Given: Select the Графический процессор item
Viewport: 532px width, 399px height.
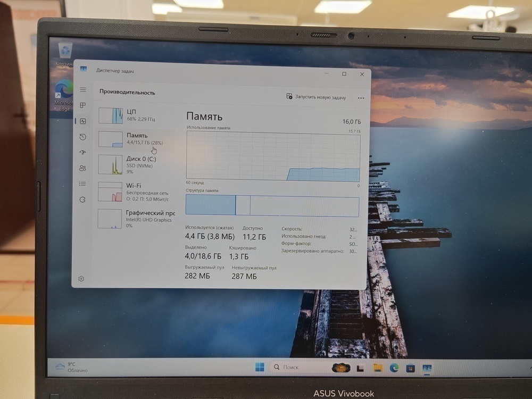Looking at the screenshot, I should tap(136, 219).
